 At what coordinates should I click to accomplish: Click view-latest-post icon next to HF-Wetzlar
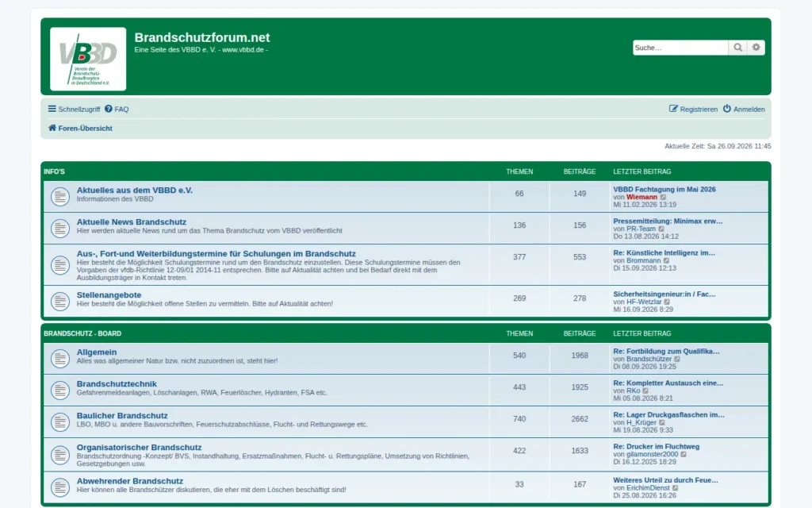point(667,302)
